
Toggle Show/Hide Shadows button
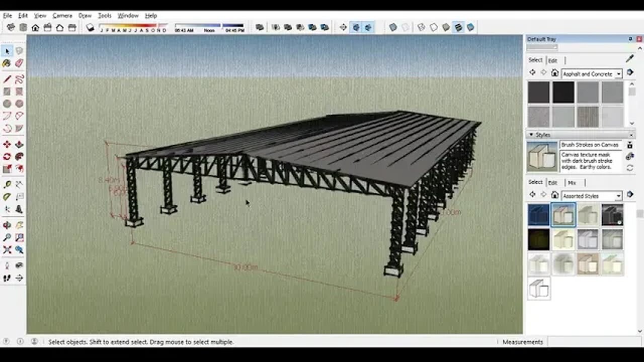click(x=90, y=27)
